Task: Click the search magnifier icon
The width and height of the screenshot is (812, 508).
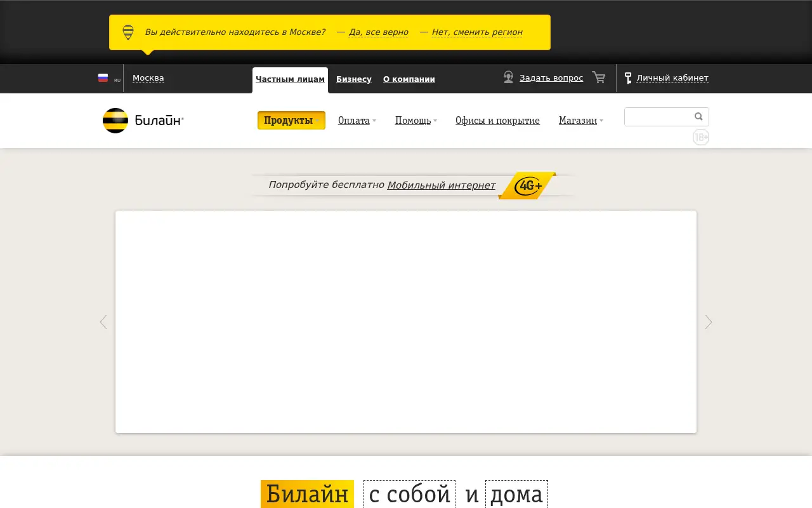Action: point(698,117)
